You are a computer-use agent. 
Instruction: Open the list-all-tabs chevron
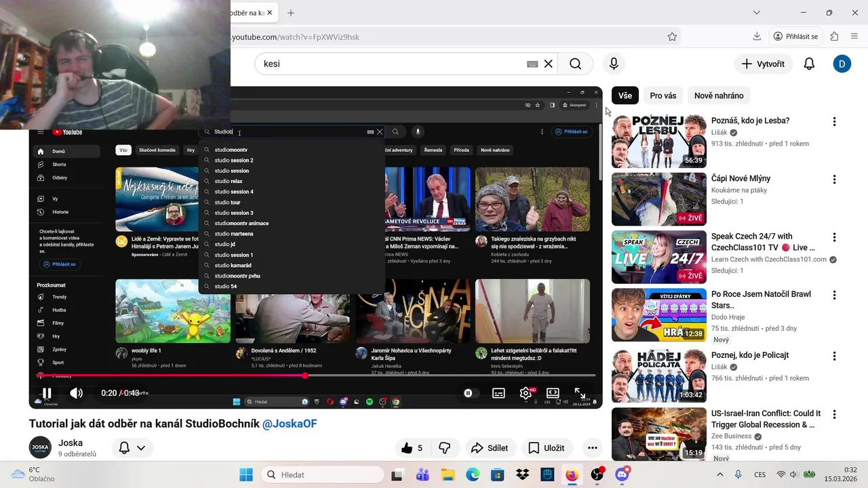tap(757, 13)
